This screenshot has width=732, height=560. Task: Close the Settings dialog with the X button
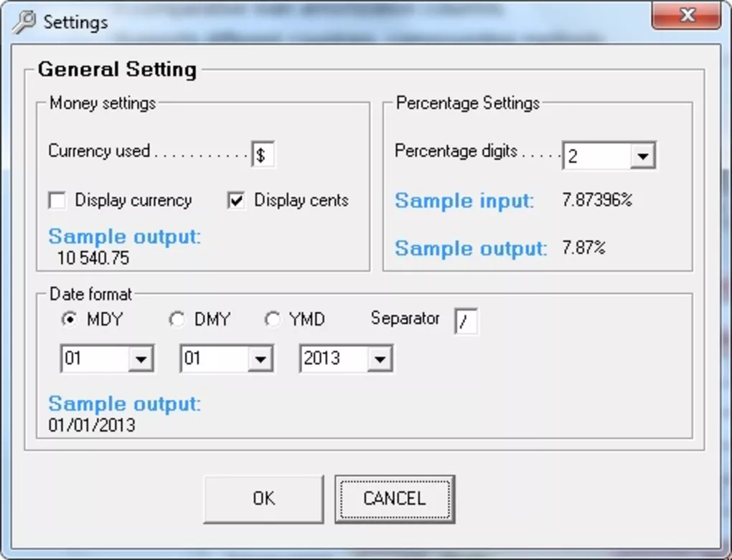[x=686, y=15]
